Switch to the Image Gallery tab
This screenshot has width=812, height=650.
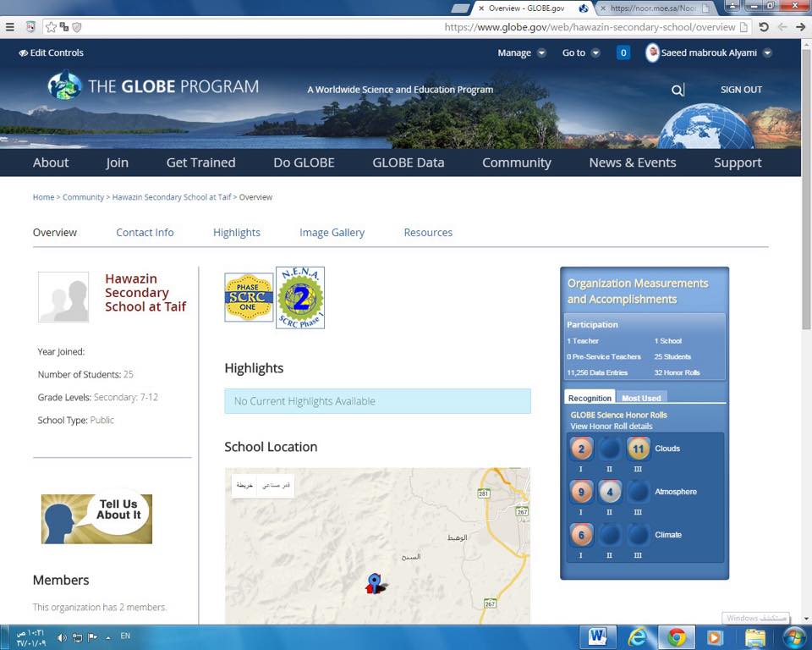coord(332,233)
